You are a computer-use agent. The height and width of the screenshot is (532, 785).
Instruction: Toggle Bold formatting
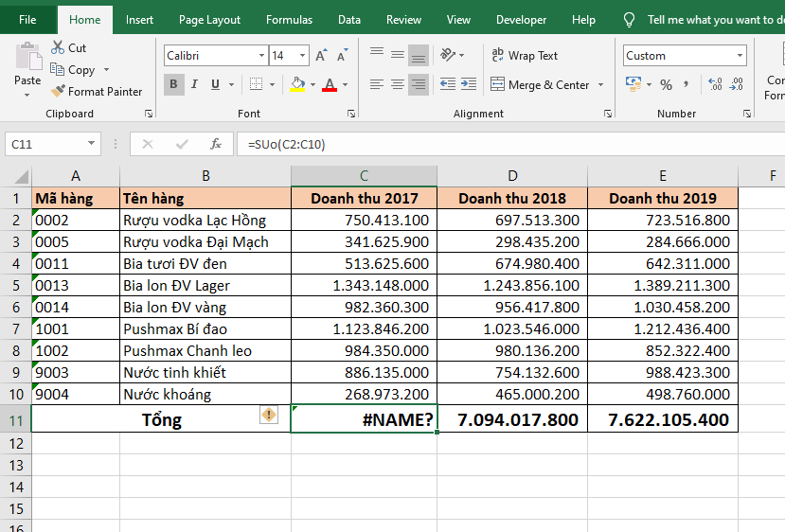[x=173, y=85]
